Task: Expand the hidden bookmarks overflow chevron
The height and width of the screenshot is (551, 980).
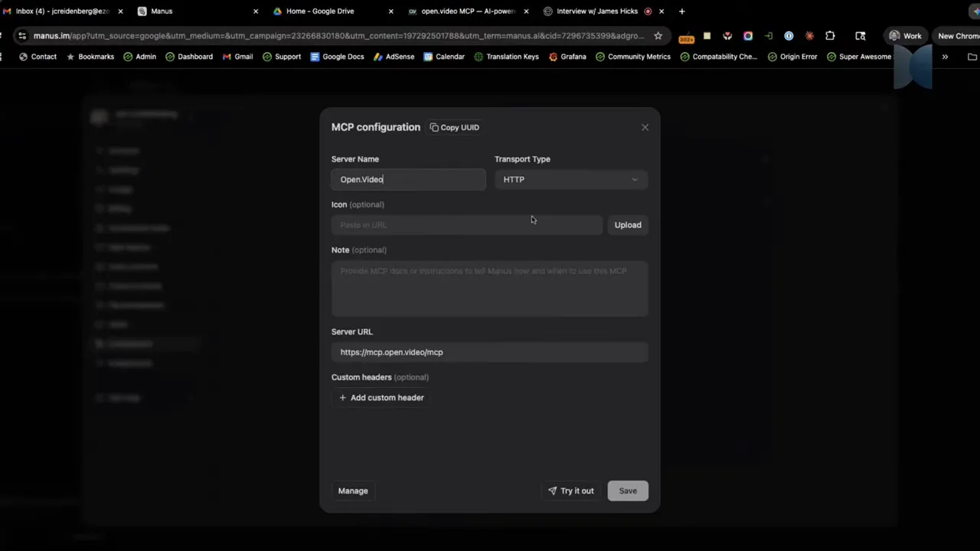Action: coord(945,56)
